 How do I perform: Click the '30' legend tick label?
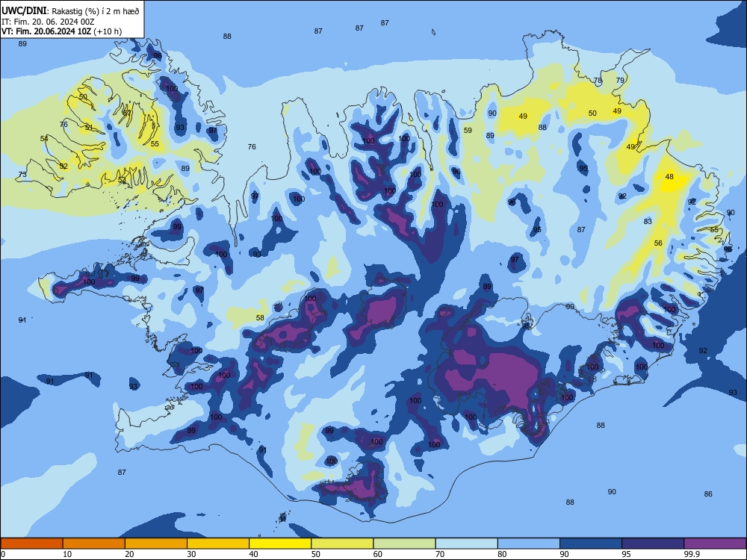click(191, 554)
